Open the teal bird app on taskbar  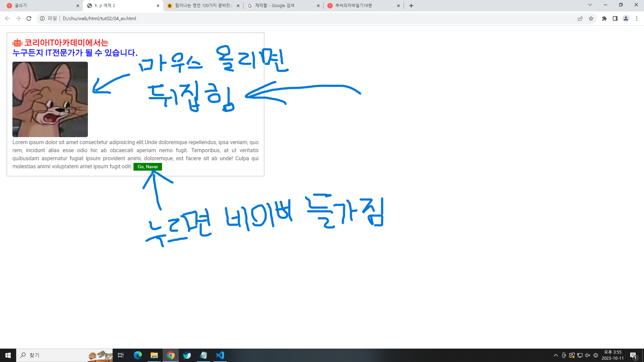(187, 355)
